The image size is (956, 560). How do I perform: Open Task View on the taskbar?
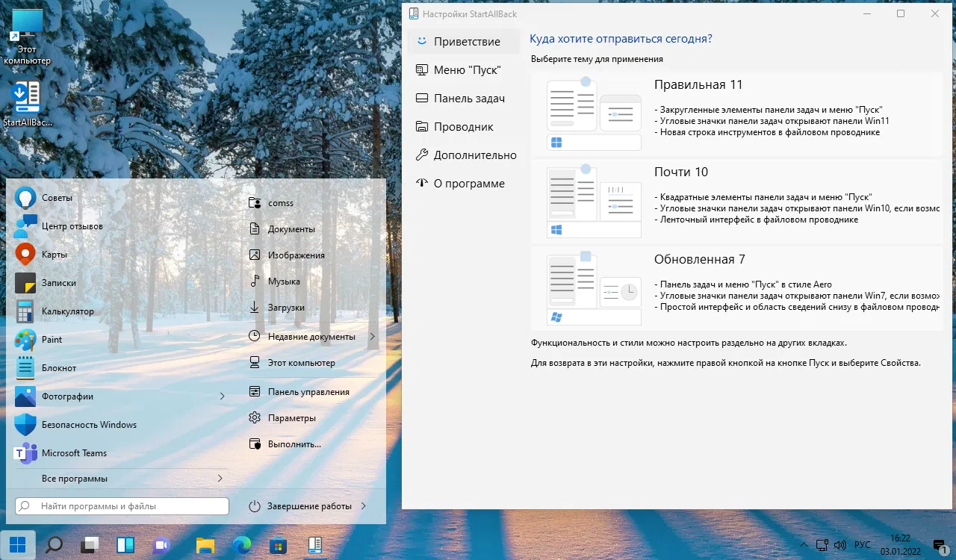[90, 545]
